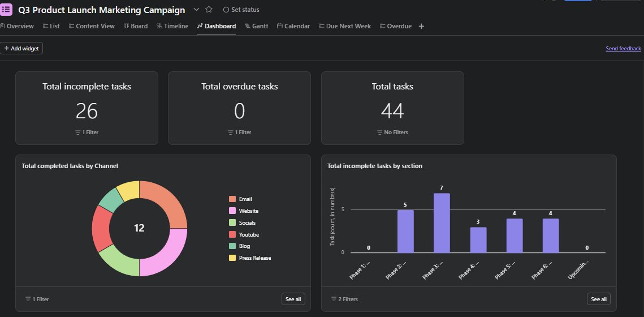The height and width of the screenshot is (317, 644).
Task: Click the Total incomplete tasks by section title
Action: point(375,166)
